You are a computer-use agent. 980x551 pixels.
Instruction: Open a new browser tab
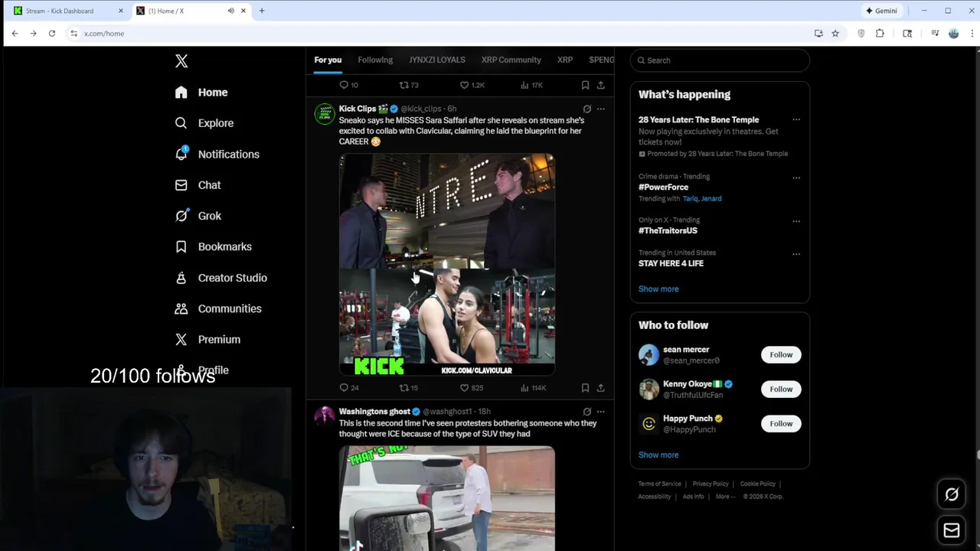(x=262, y=11)
